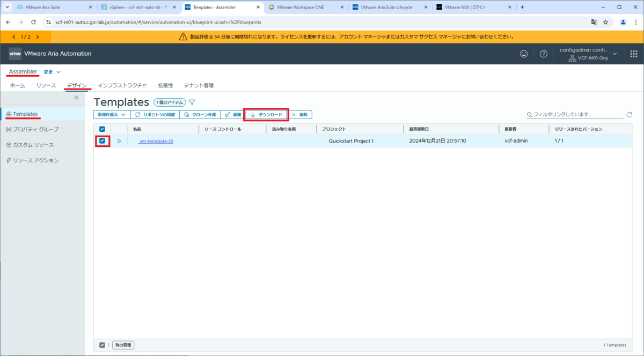Click the 2024年12月21日 20:57:10 cell

click(x=437, y=141)
